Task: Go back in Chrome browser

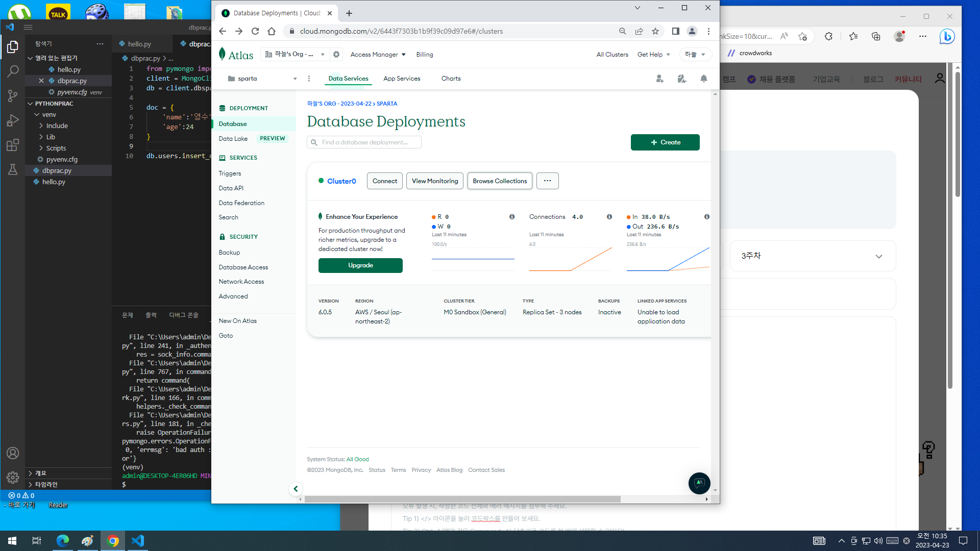Action: click(x=223, y=31)
